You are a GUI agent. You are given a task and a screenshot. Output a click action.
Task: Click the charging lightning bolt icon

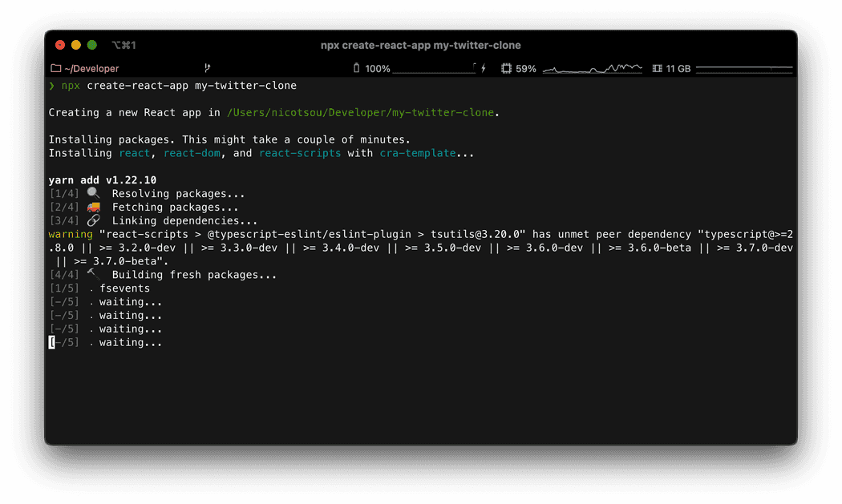[x=483, y=68]
